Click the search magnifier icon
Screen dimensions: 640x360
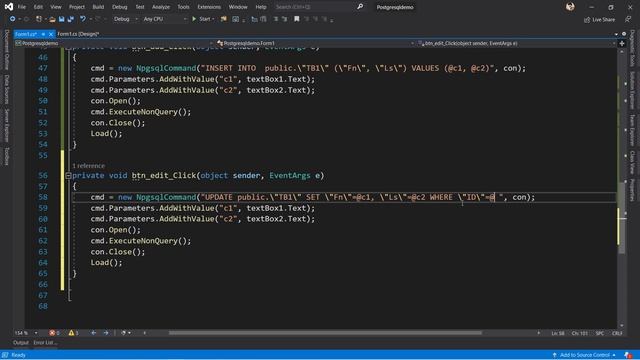pos(360,7)
